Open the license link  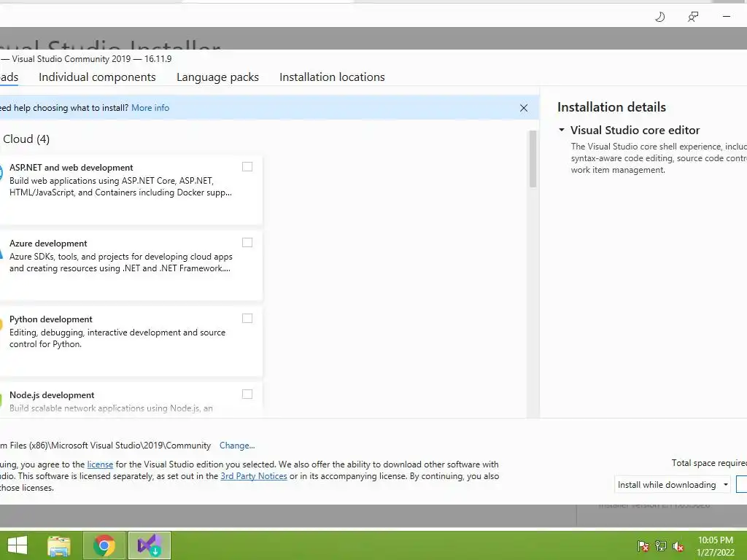pos(100,464)
